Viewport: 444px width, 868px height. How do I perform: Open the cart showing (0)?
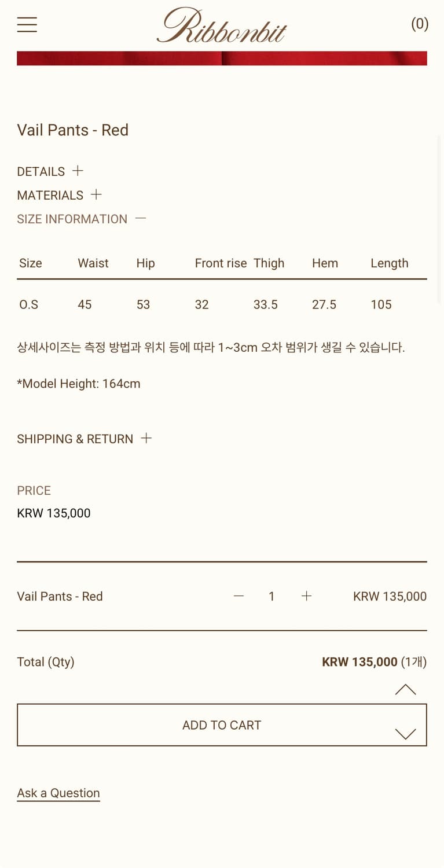coord(420,24)
